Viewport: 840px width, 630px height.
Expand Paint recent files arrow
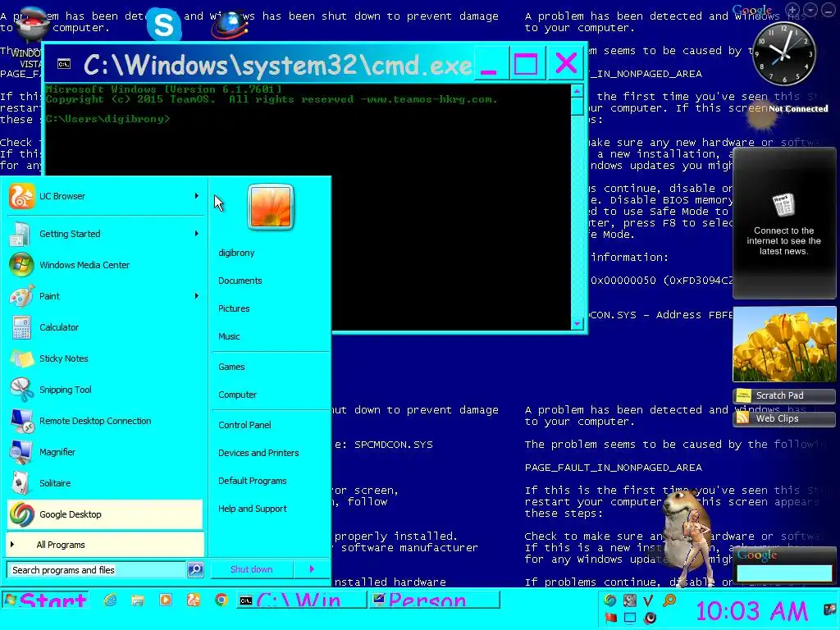point(197,295)
